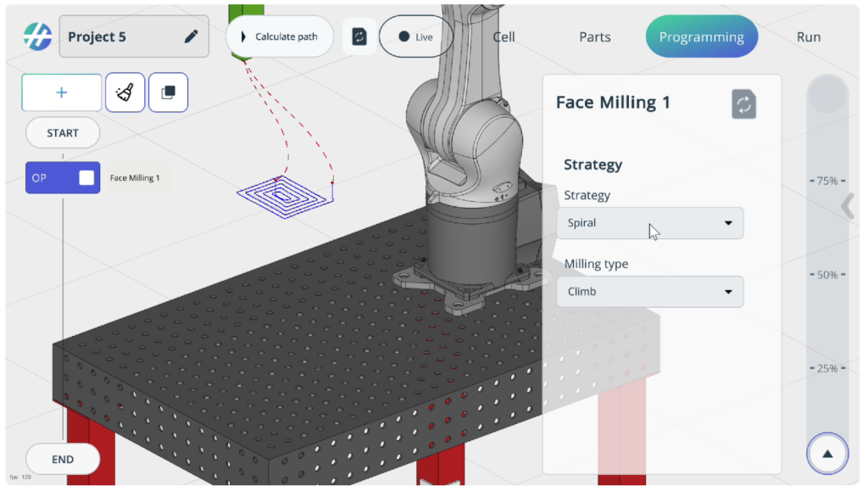Edit project name with pencil icon
Viewport: 868px width, 492px height.
tap(191, 36)
